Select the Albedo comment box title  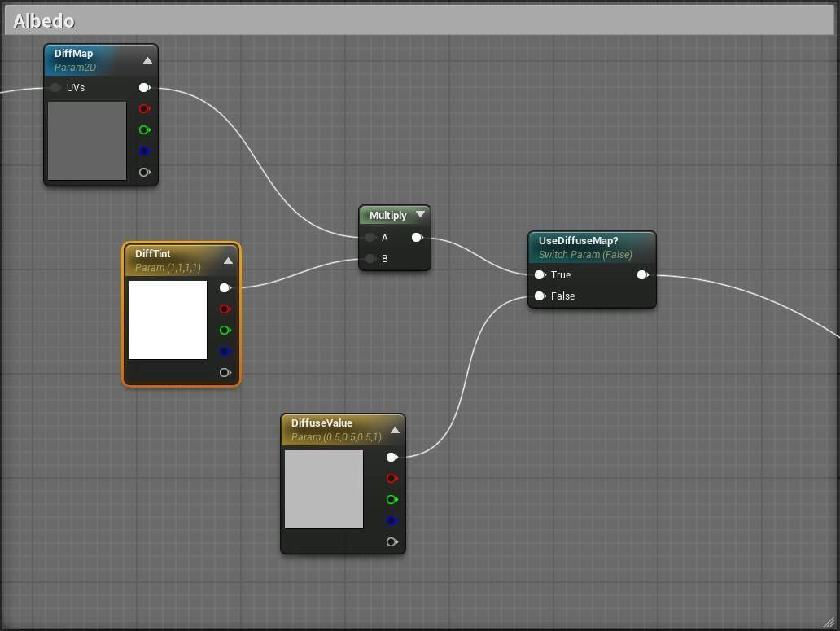pyautogui.click(x=44, y=21)
